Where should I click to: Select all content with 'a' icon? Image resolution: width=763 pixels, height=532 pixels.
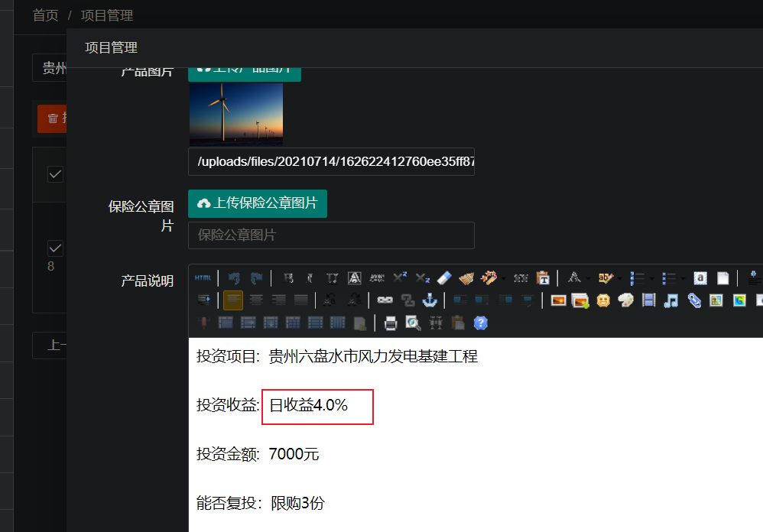tap(700, 278)
